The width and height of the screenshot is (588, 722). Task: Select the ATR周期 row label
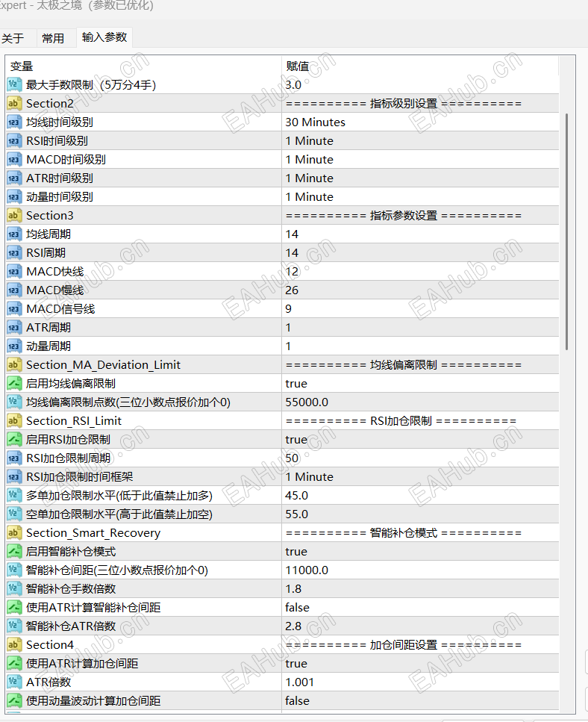(49, 327)
